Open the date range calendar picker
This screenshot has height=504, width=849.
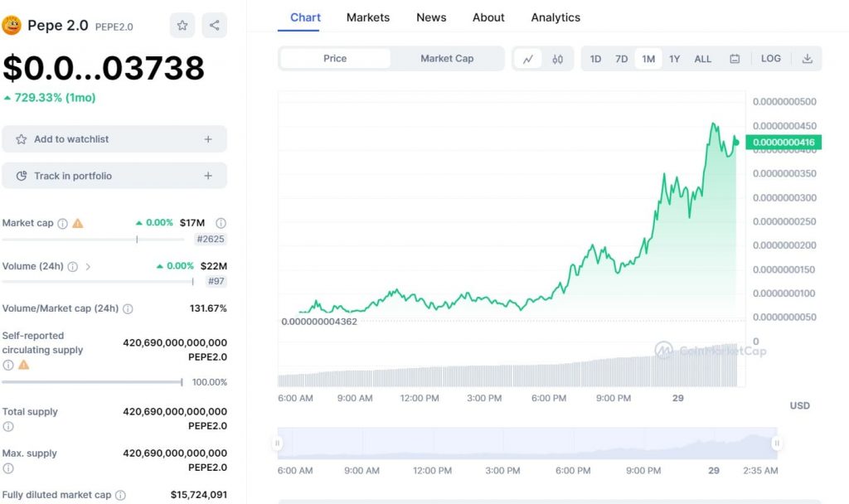(735, 58)
